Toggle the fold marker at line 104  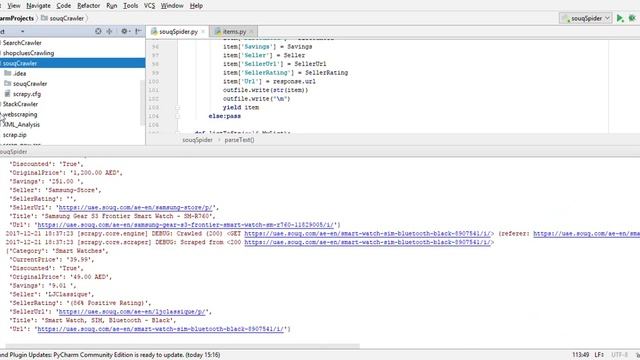pos(178,116)
